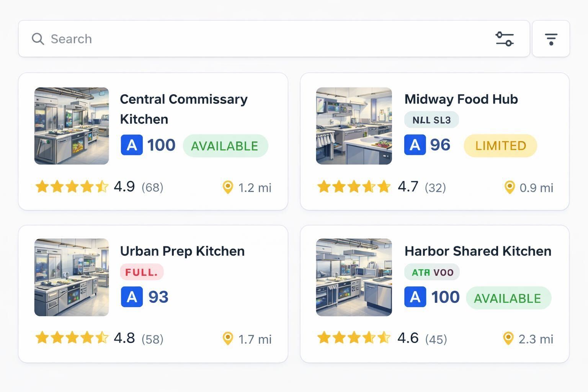This screenshot has width=588, height=392.
Task: Click the filter funnel icon top right
Action: [x=551, y=39]
